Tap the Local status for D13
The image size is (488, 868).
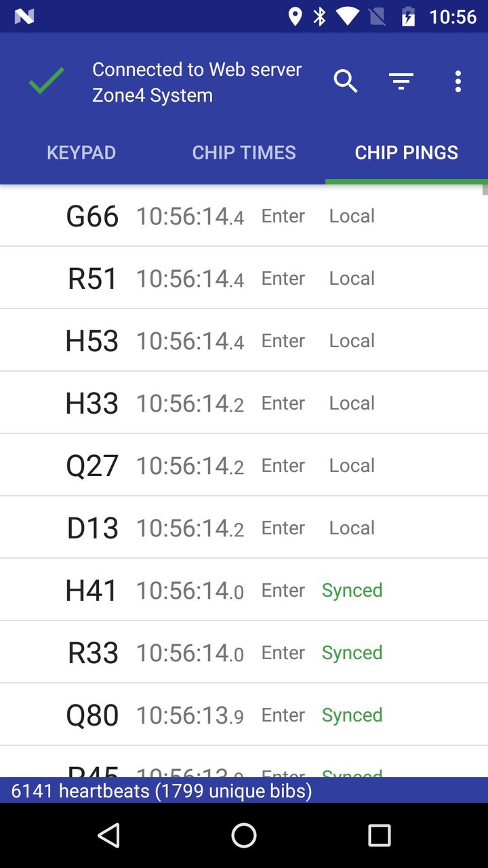(352, 528)
